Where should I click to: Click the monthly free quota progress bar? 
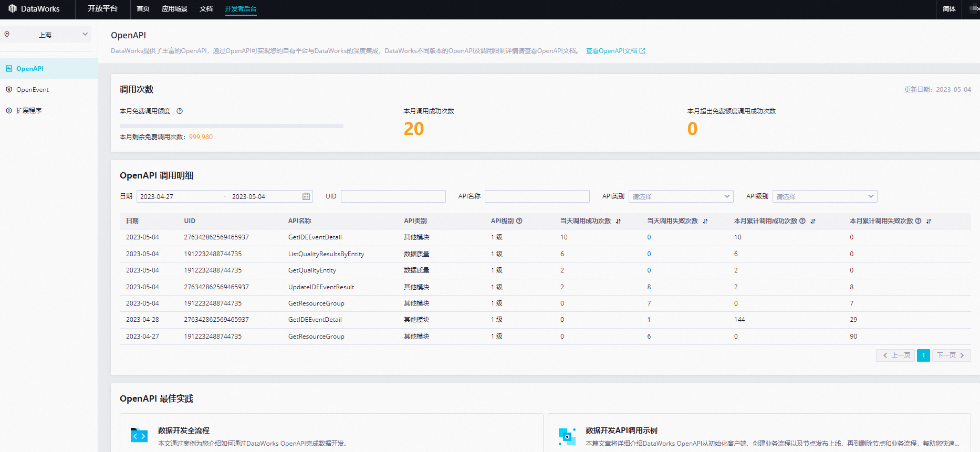[232, 125]
